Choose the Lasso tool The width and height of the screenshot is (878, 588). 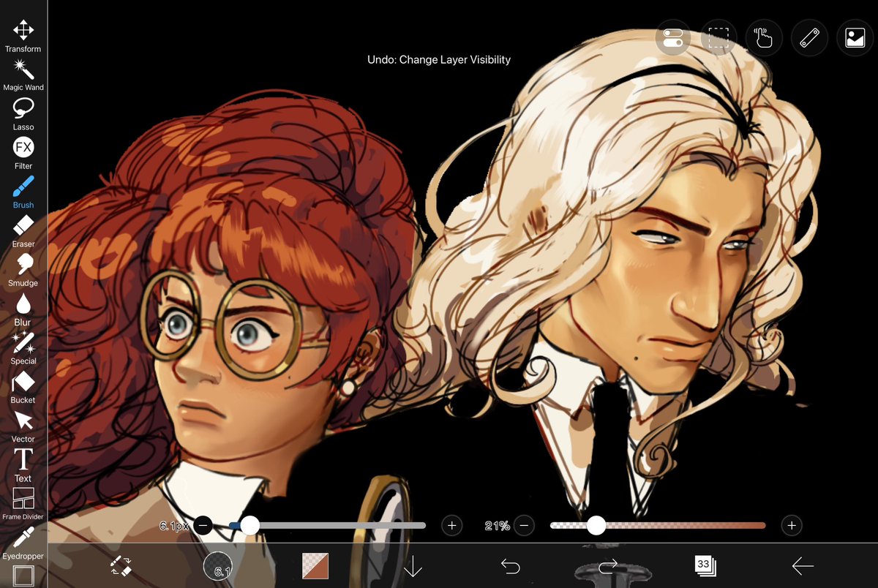23,115
